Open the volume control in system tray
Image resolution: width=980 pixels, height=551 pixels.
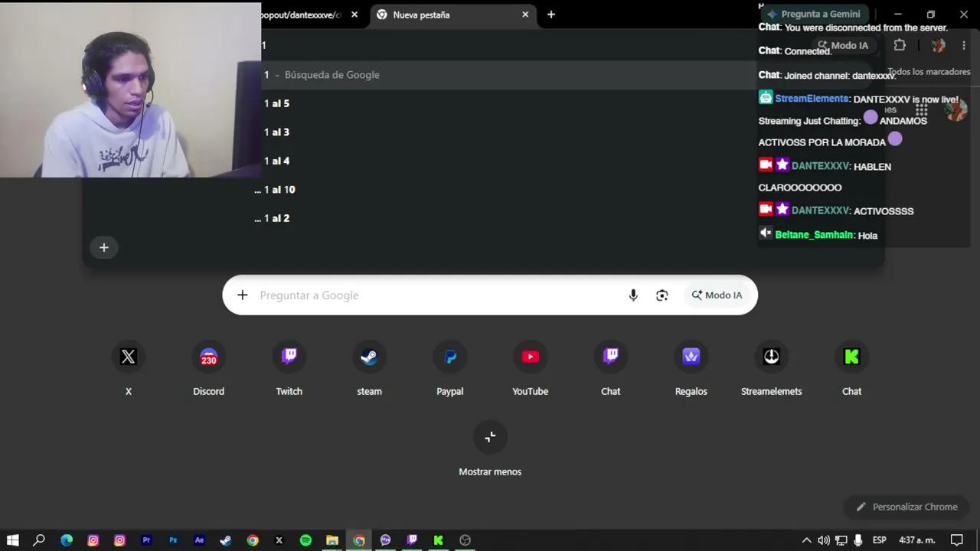click(823, 540)
